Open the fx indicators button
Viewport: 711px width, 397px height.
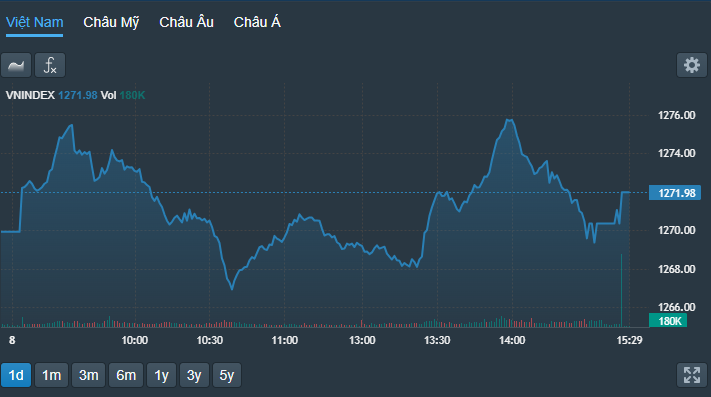pos(50,65)
